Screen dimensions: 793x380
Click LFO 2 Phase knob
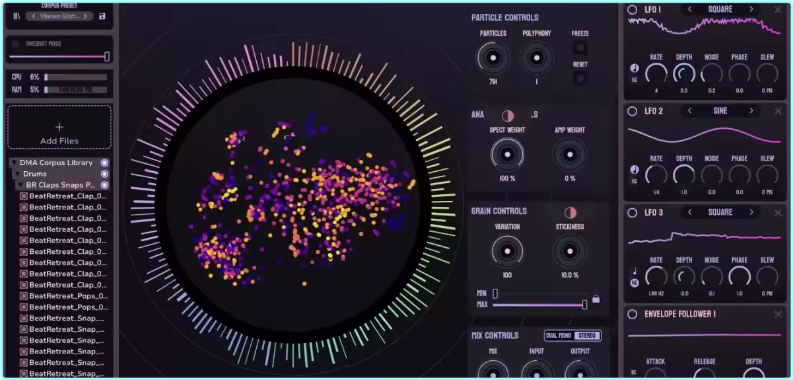coord(739,175)
